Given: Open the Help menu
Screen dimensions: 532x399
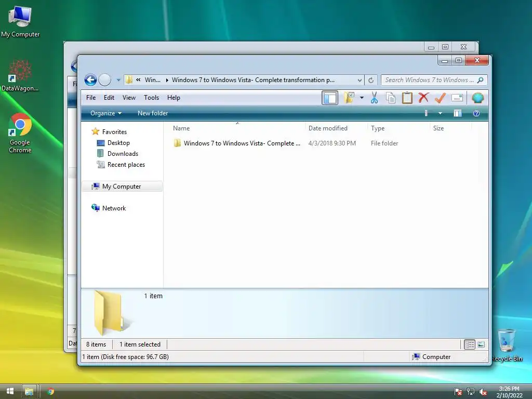Looking at the screenshot, I should pyautogui.click(x=174, y=98).
